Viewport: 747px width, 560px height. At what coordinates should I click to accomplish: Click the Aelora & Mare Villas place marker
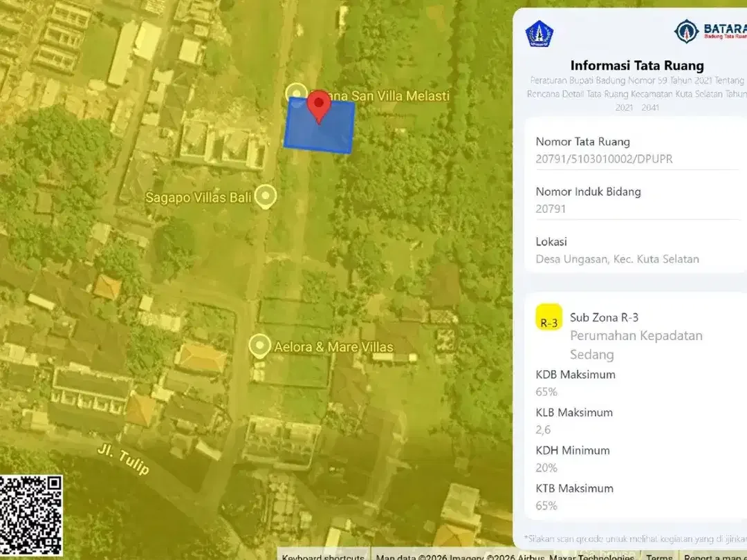[x=259, y=346]
